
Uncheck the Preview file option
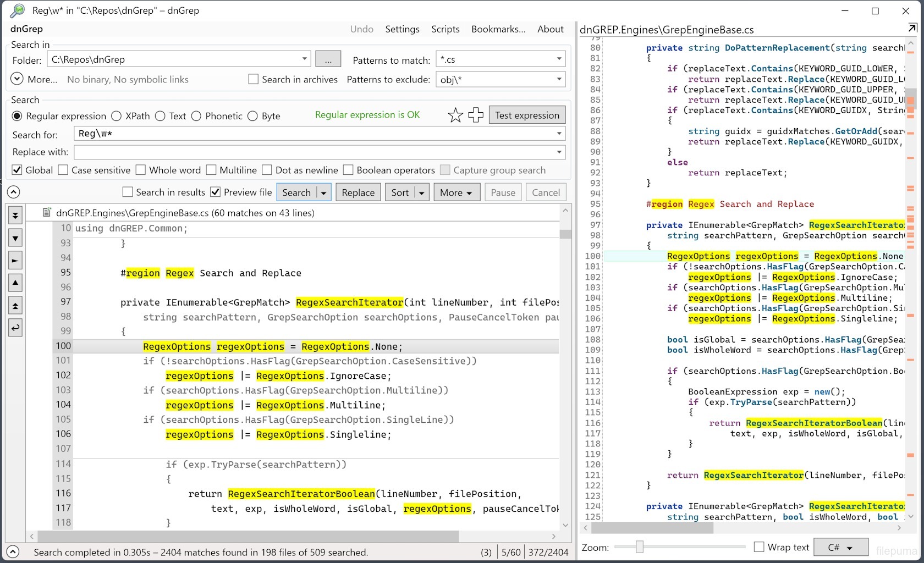tap(216, 192)
